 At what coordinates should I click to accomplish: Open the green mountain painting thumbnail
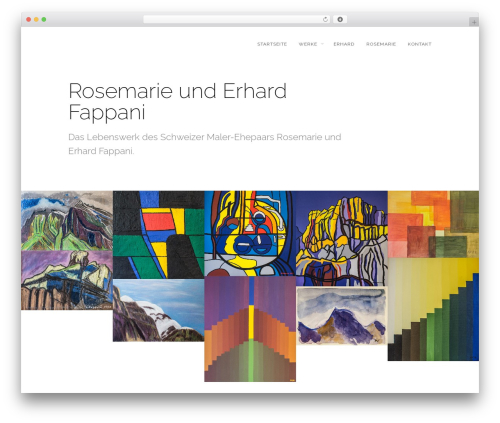click(67, 221)
